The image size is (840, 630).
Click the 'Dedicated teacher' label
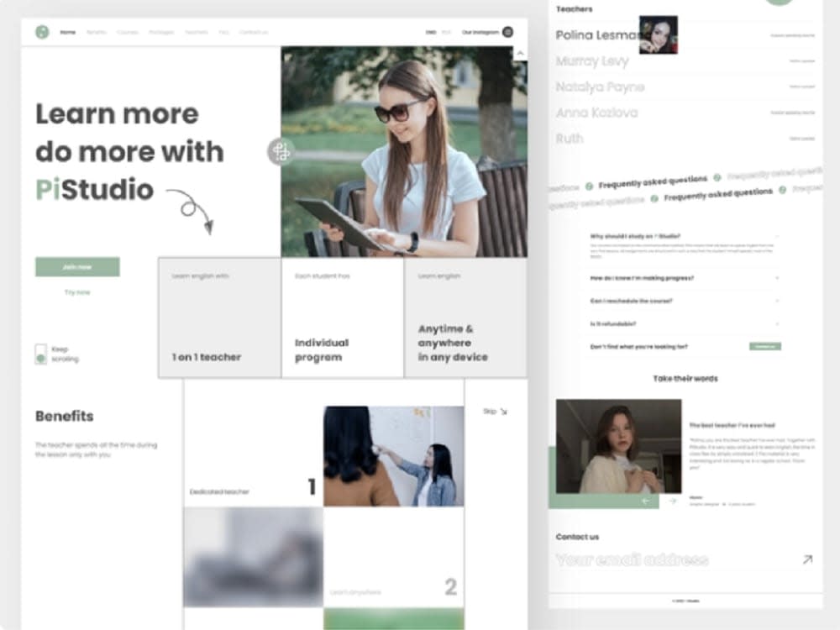(219, 491)
